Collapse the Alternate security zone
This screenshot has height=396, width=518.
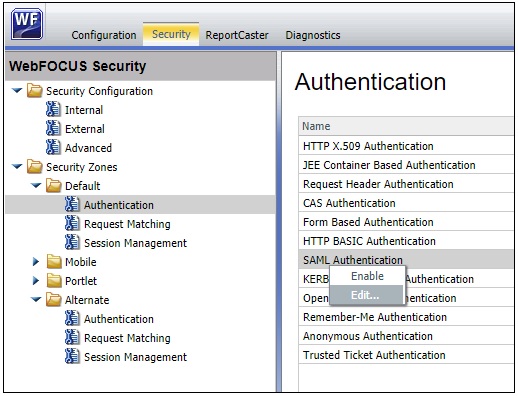pos(36,299)
